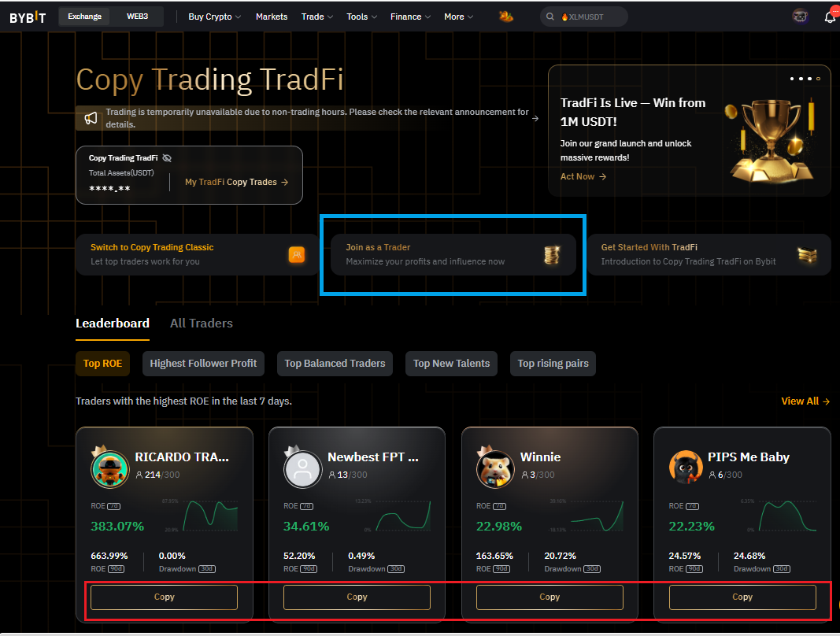Click the Bybit logo
This screenshot has height=636, width=840.
coord(28,17)
